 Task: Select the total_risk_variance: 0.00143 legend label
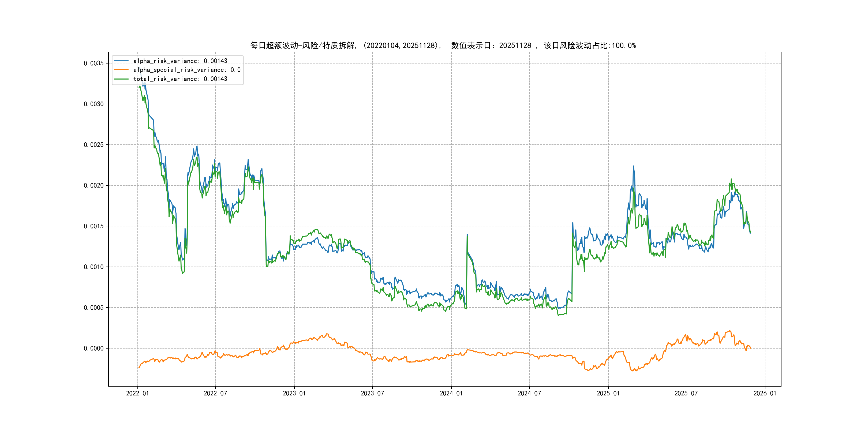click(180, 79)
